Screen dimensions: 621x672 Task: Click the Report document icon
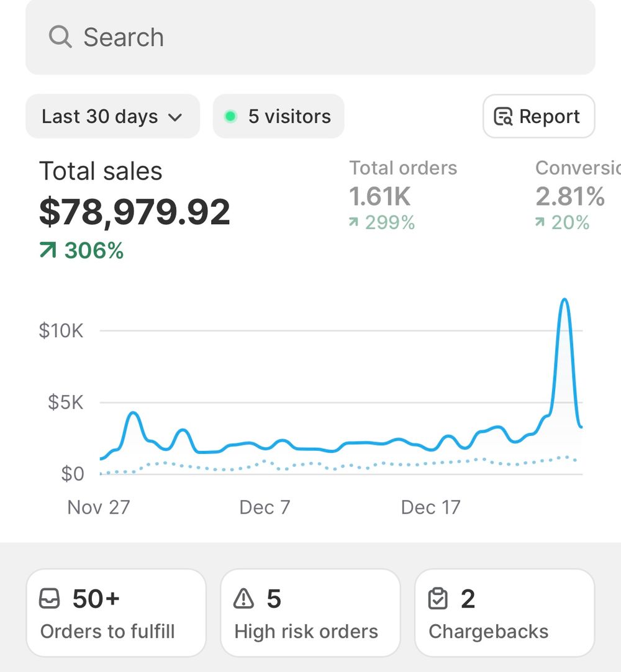point(503,117)
